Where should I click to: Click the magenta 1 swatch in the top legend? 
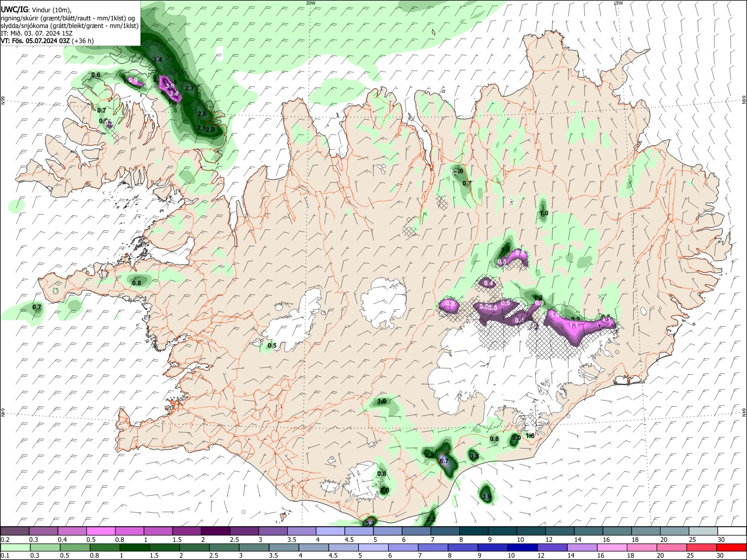158,531
